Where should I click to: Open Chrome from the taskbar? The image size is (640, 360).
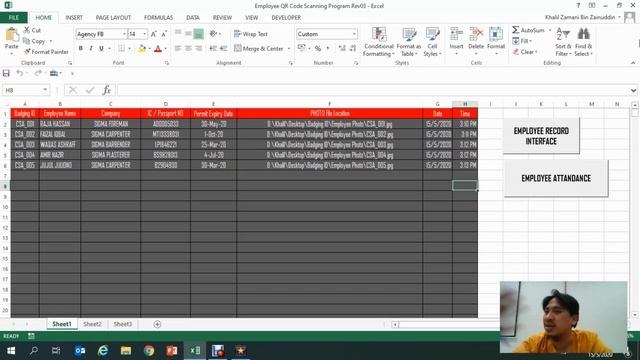pyautogui.click(x=149, y=350)
